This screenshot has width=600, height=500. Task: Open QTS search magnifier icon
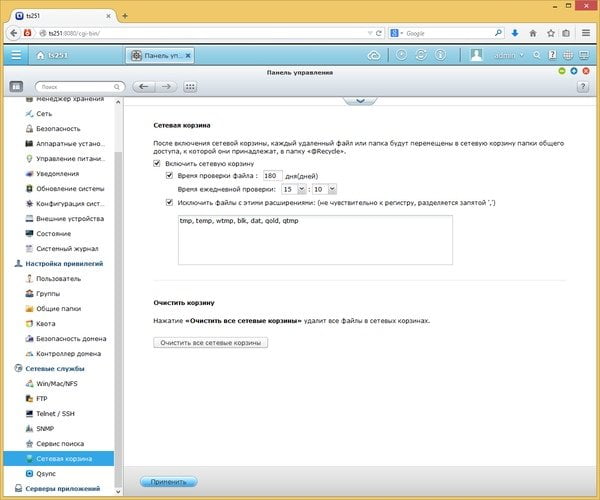[x=536, y=55]
